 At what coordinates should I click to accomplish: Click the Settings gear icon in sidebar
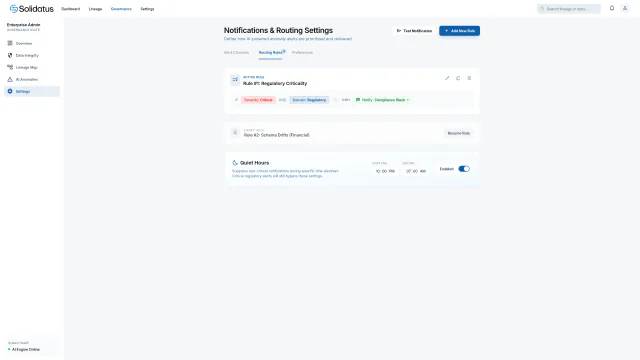[x=10, y=91]
